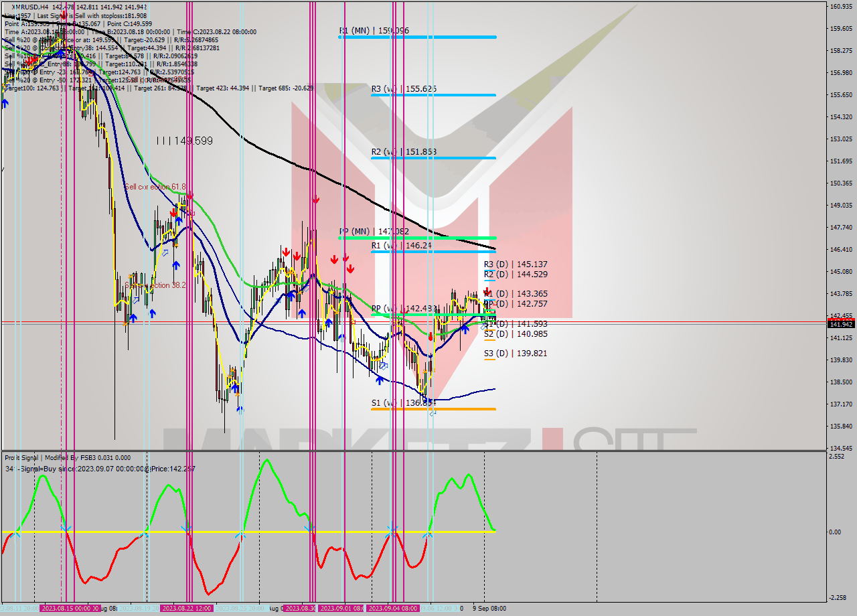The image size is (857, 616).
Task: Click the R1 (D) | 143.365 label
Action: (x=516, y=293)
